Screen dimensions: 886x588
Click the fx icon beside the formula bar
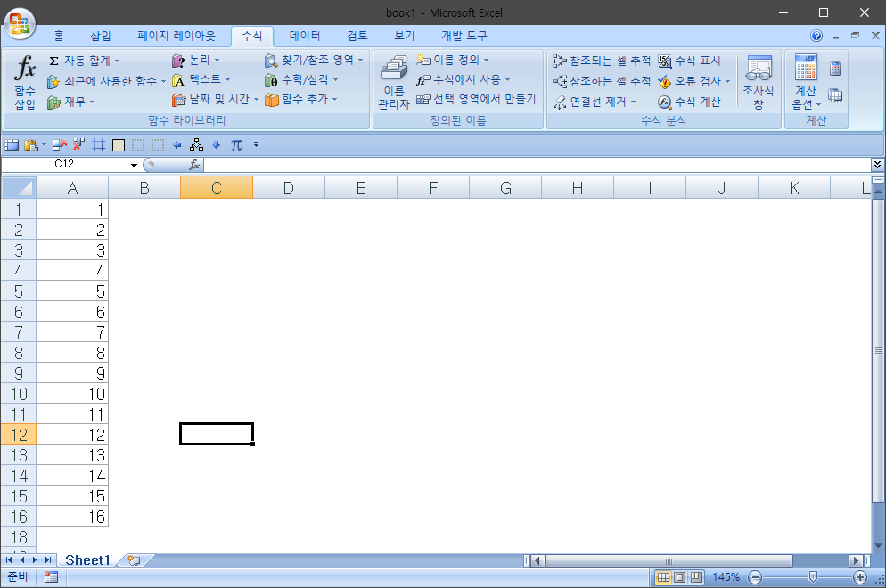pos(193,164)
